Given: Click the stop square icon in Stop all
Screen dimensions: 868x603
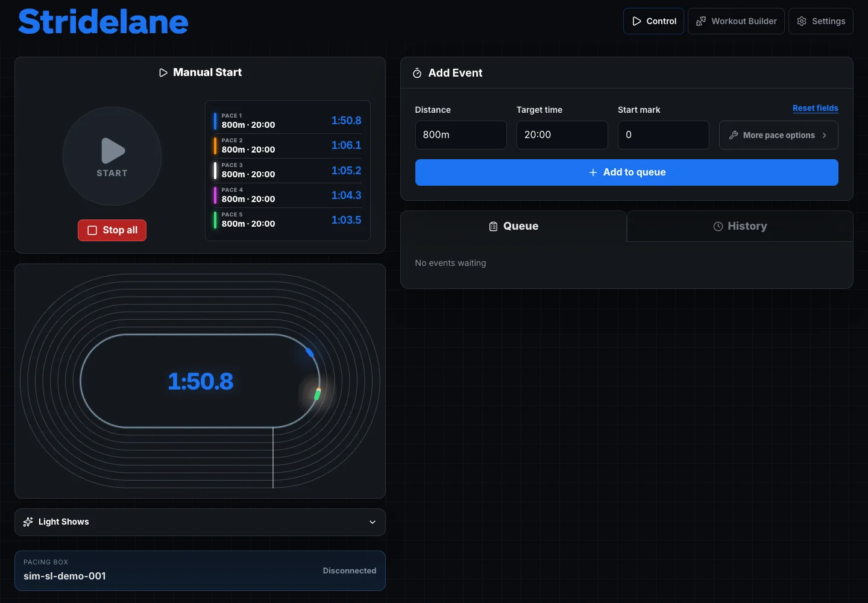Looking at the screenshot, I should point(92,230).
